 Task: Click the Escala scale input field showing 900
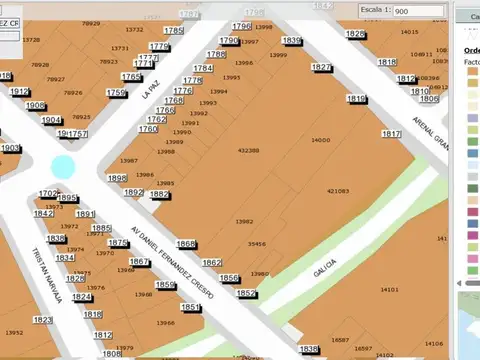pyautogui.click(x=419, y=11)
